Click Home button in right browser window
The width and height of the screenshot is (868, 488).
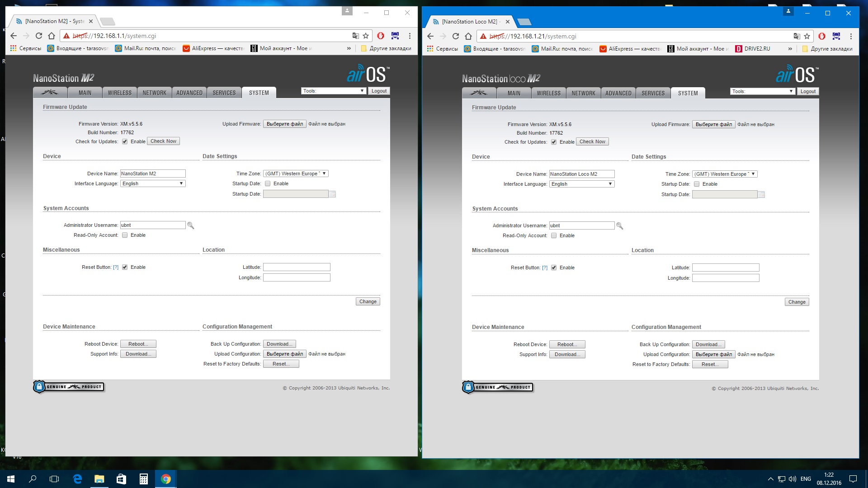pos(468,36)
